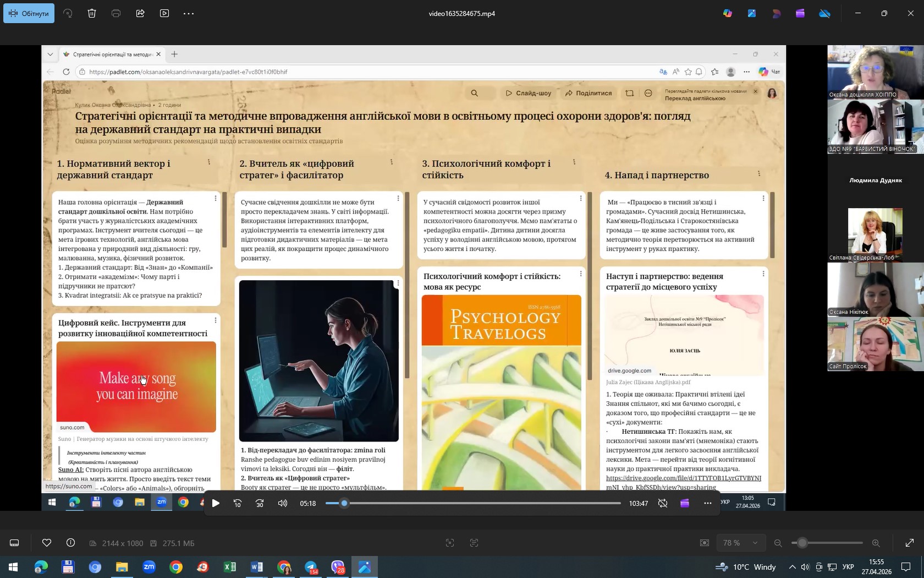The width and height of the screenshot is (924, 578).
Task: Click the Обітнути trim button
Action: (29, 13)
